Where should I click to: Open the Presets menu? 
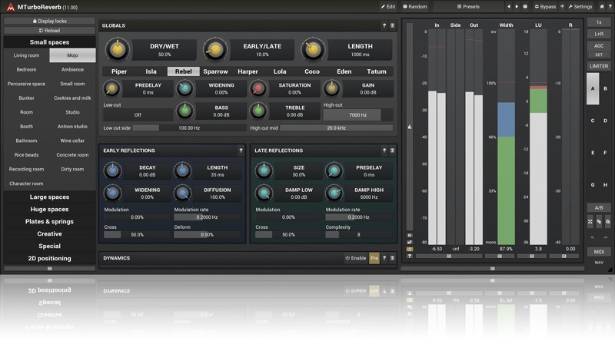tap(468, 7)
